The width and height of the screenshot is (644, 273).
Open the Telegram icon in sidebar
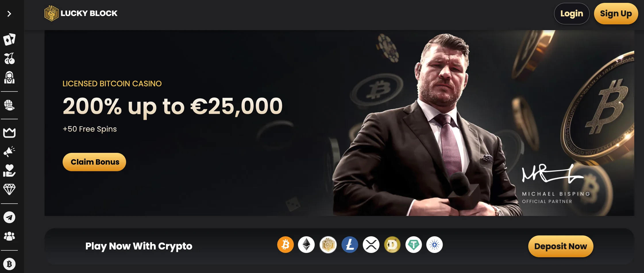point(9,217)
